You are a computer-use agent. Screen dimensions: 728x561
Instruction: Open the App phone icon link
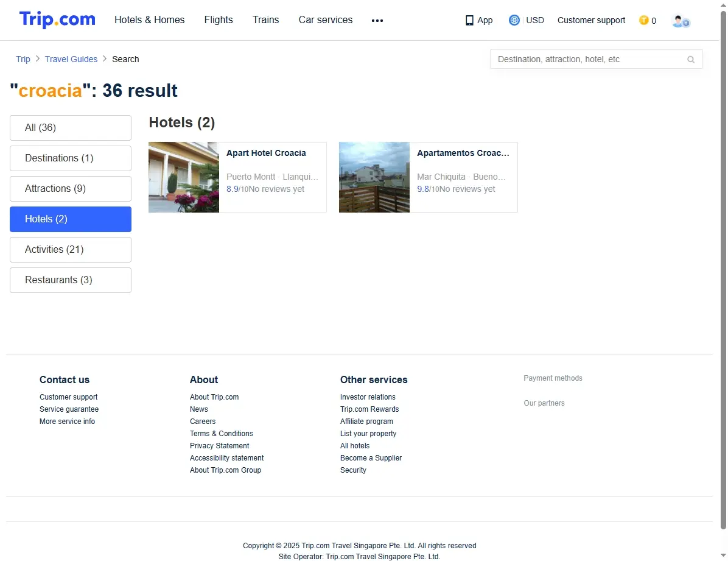click(478, 21)
